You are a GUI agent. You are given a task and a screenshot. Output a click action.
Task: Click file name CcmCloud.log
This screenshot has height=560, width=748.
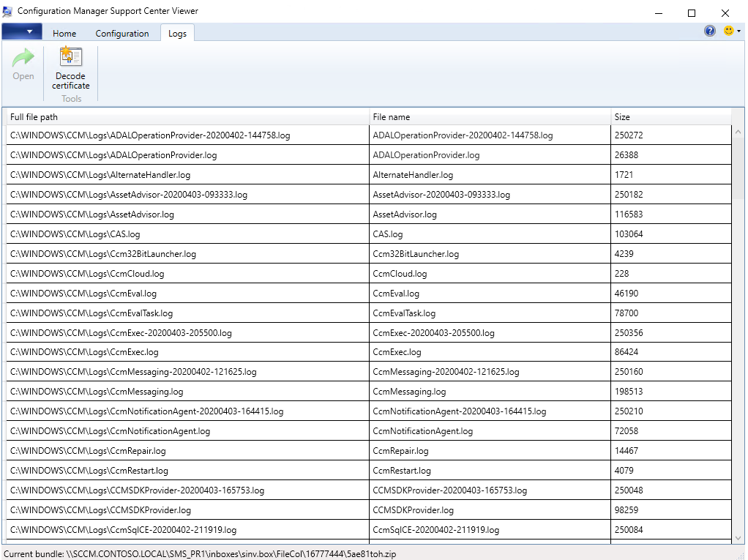(x=400, y=274)
